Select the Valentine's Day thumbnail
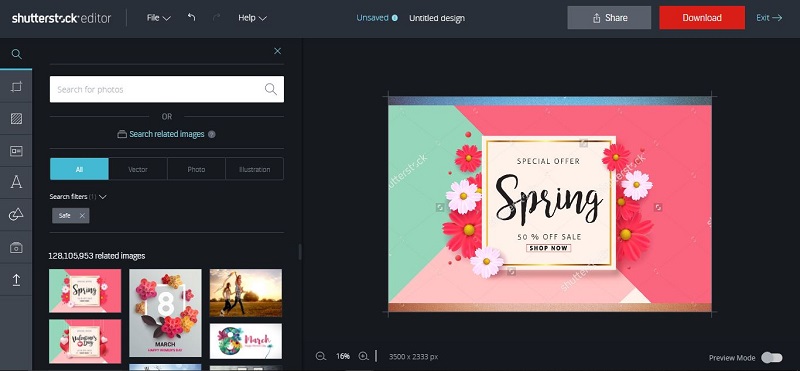 click(85, 341)
